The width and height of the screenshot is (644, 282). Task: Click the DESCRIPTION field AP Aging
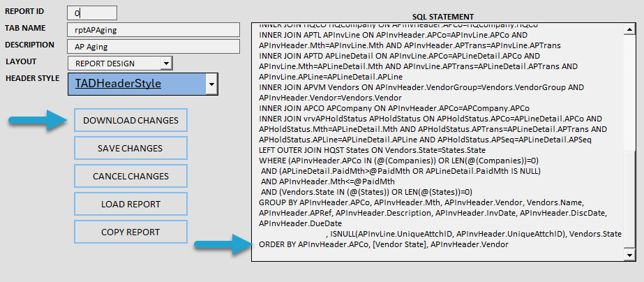(x=153, y=47)
